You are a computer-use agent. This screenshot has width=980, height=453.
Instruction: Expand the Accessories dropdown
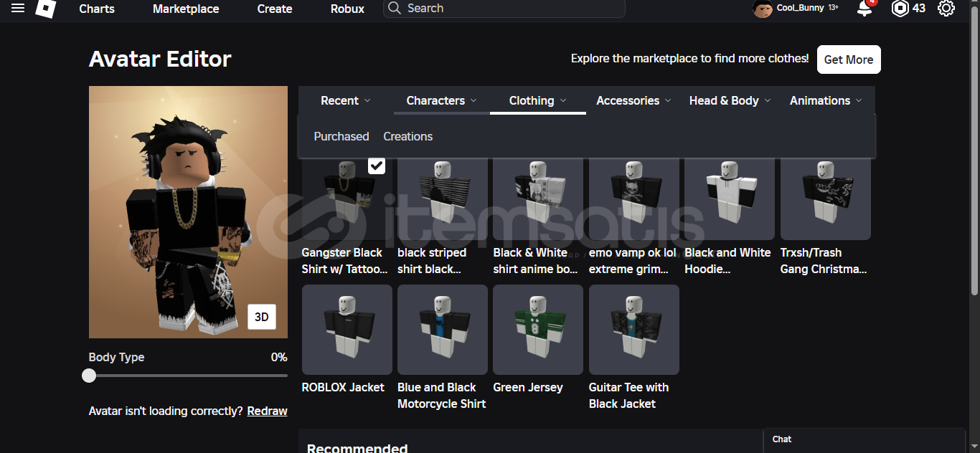click(x=633, y=100)
